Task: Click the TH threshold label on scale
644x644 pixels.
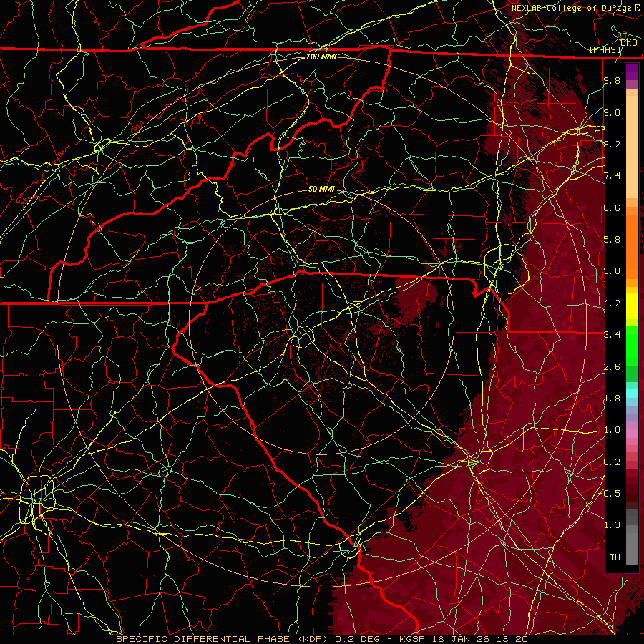Action: tap(615, 557)
